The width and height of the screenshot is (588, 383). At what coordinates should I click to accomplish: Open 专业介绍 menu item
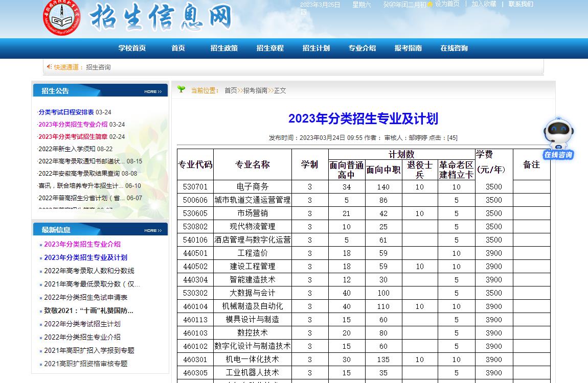362,48
